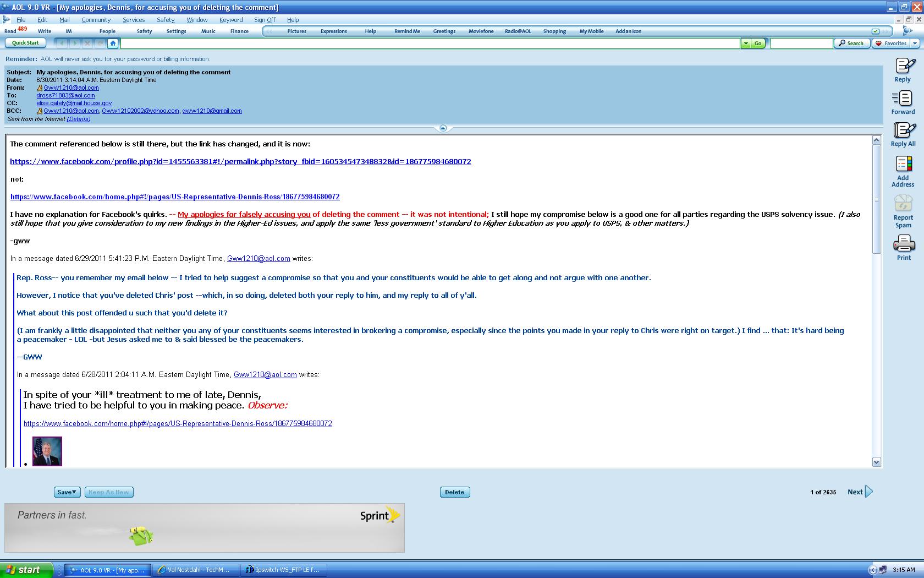The image size is (924, 578).
Task: Click into the URL address bar
Action: click(x=430, y=43)
